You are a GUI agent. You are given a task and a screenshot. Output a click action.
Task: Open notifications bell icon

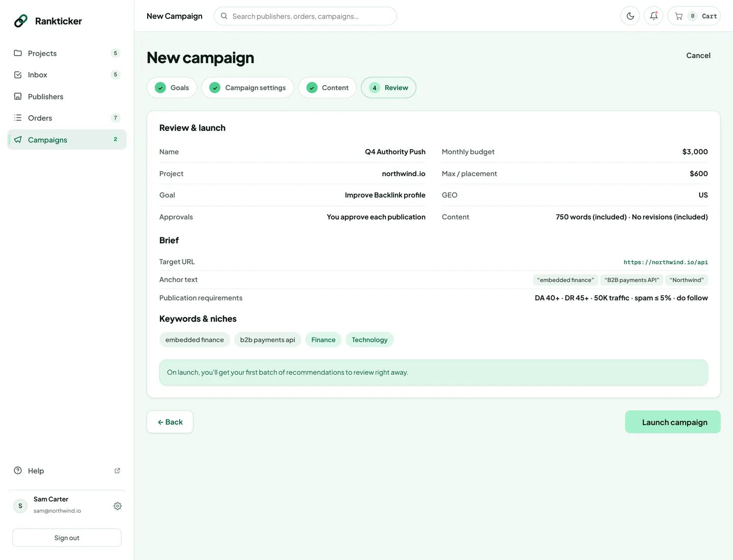point(654,16)
